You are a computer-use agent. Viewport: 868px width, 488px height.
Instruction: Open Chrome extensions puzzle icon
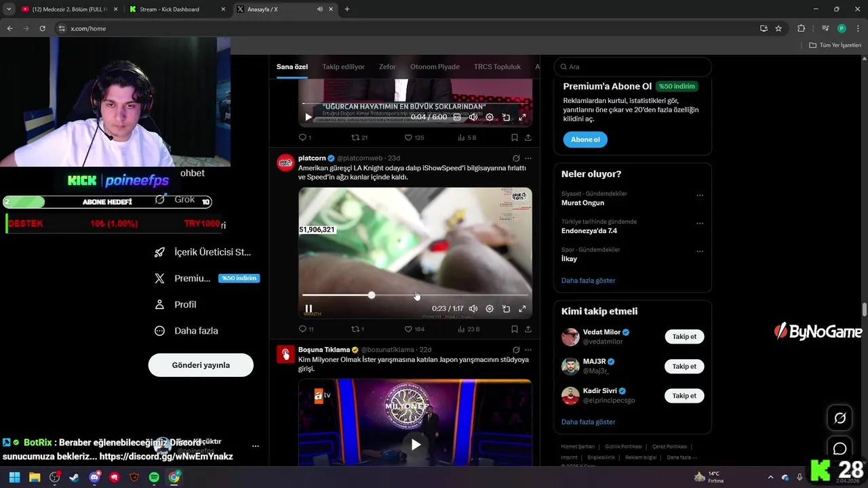[802, 28]
